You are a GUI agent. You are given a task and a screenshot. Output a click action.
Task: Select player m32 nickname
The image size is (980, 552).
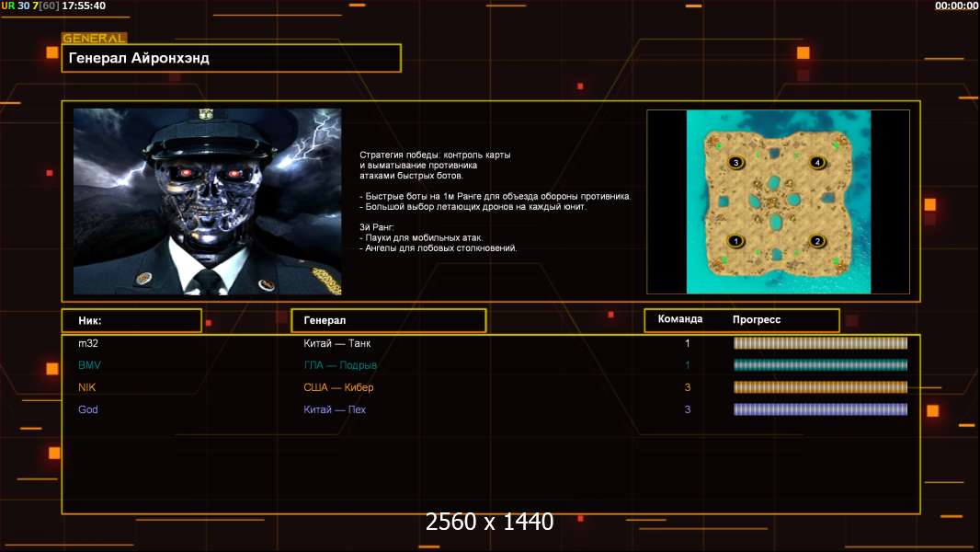point(88,343)
